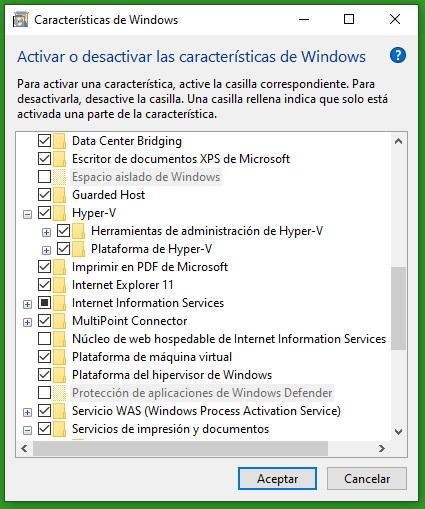The height and width of the screenshot is (509, 425).
Task: Uncheck the Servicio WAS checkbox
Action: 44,411
